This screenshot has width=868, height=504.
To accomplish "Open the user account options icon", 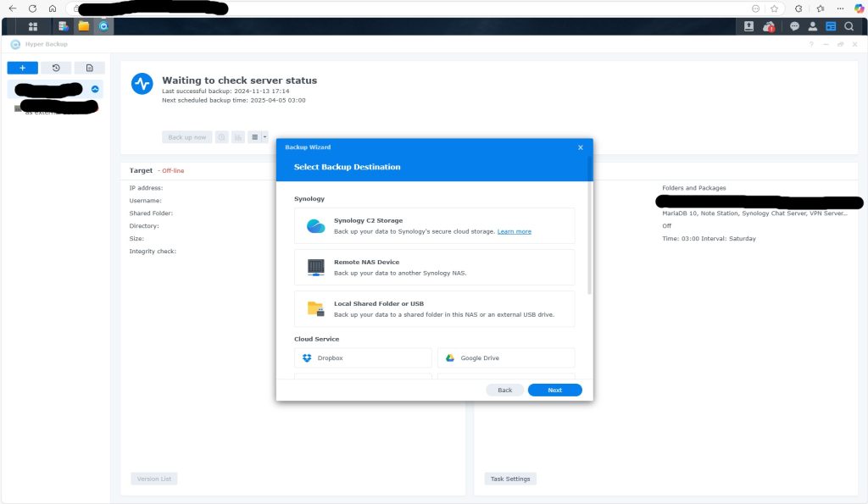I will 813,26.
